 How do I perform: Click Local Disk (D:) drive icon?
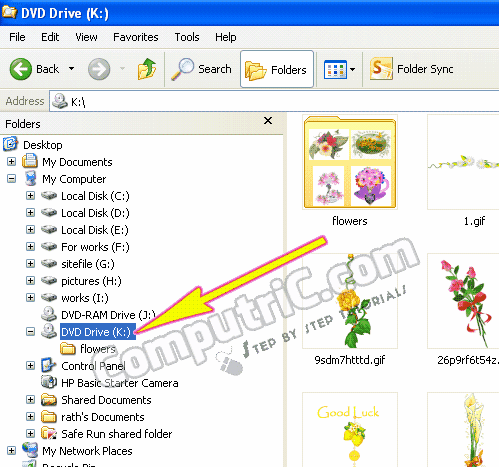pyautogui.click(x=49, y=213)
